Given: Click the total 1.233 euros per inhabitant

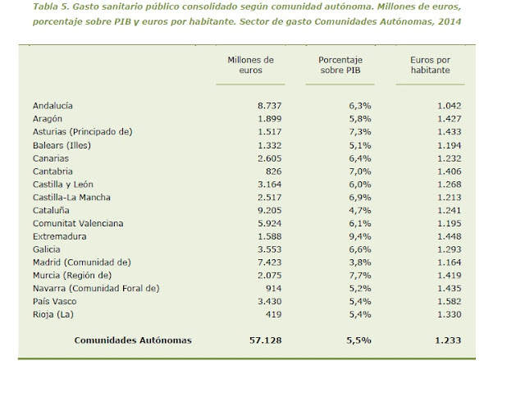Looking at the screenshot, I should tap(448, 340).
